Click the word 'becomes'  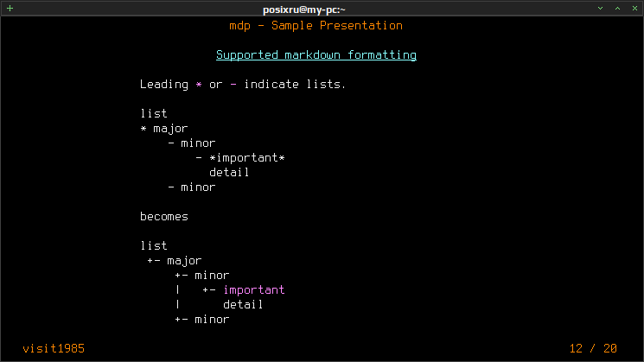tap(164, 216)
